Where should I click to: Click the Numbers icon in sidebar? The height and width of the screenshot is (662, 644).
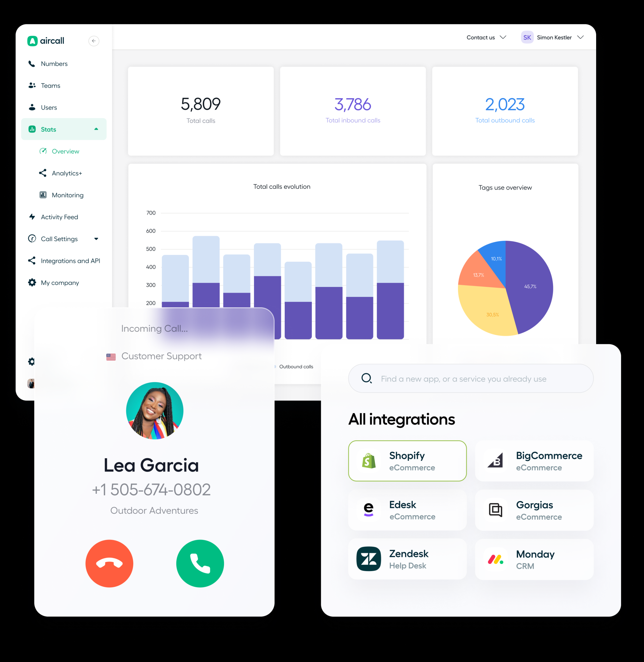[32, 64]
